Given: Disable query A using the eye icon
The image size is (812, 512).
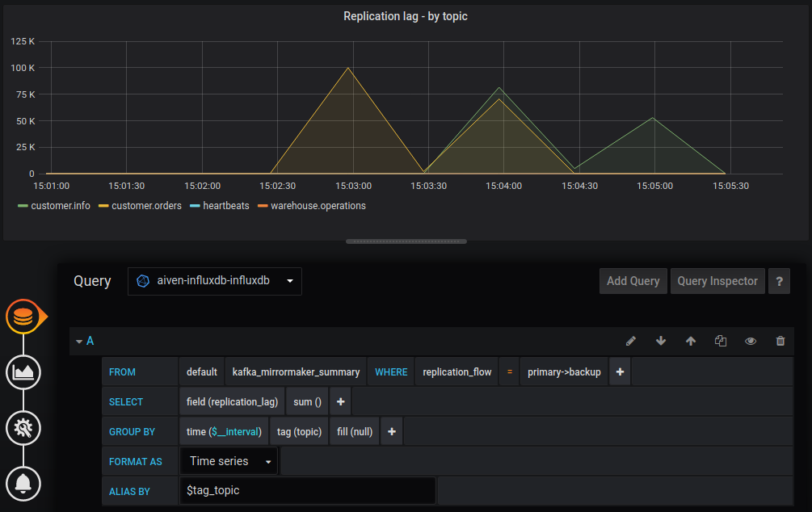Looking at the screenshot, I should click(751, 341).
